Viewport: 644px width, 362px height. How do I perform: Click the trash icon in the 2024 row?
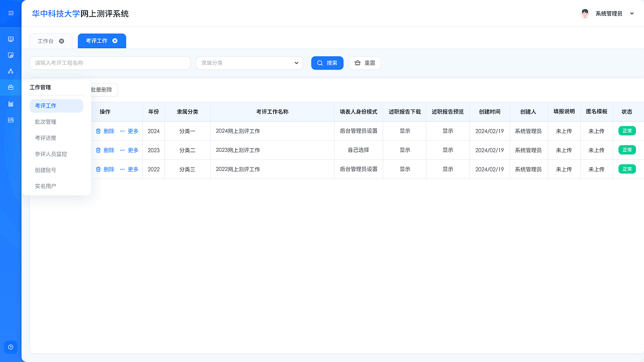tap(98, 131)
